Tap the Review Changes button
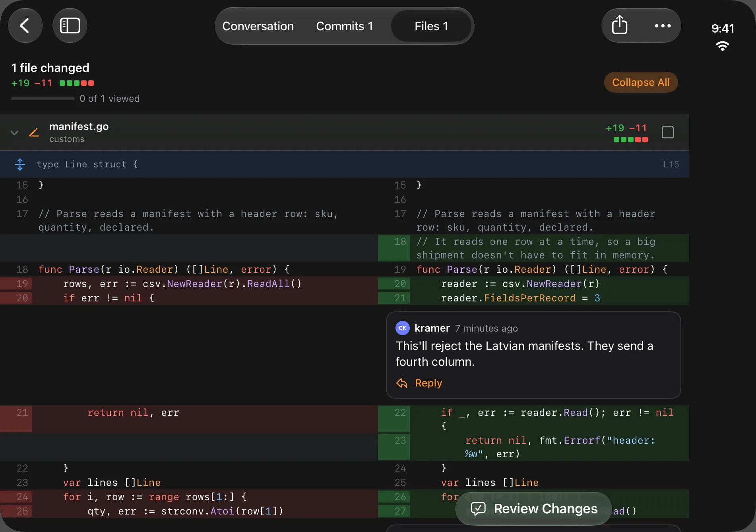Image resolution: width=756 pixels, height=532 pixels. coord(533,509)
